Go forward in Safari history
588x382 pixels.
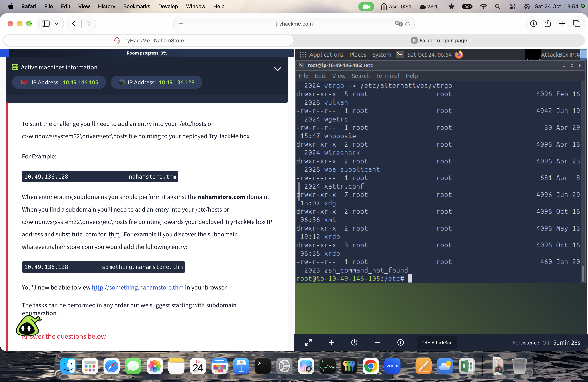click(x=89, y=24)
